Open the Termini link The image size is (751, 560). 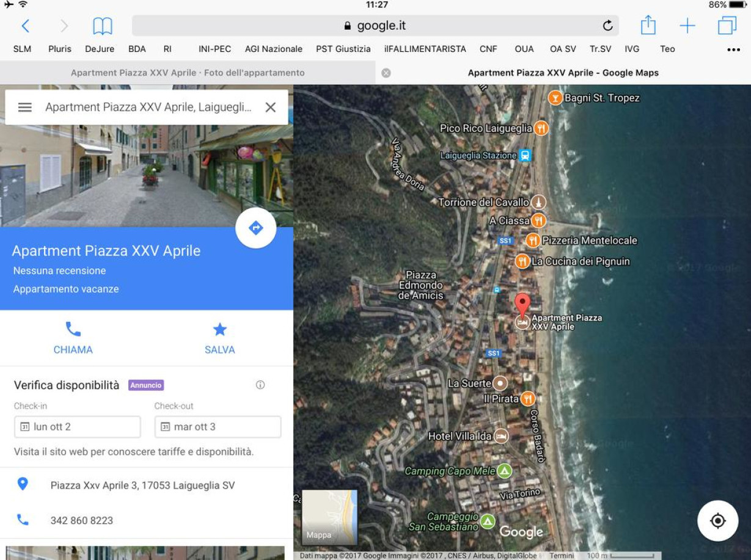[562, 556]
